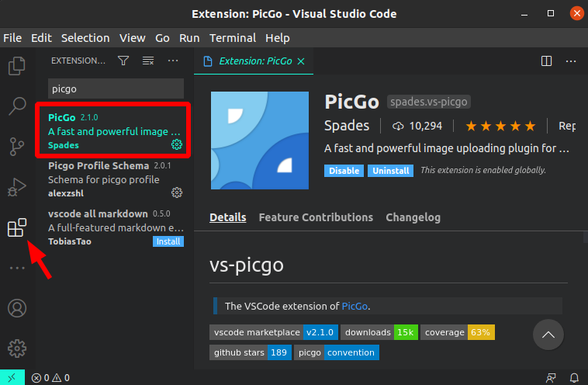Open problems panel errors and warnings count
This screenshot has height=385, width=588.
point(50,377)
